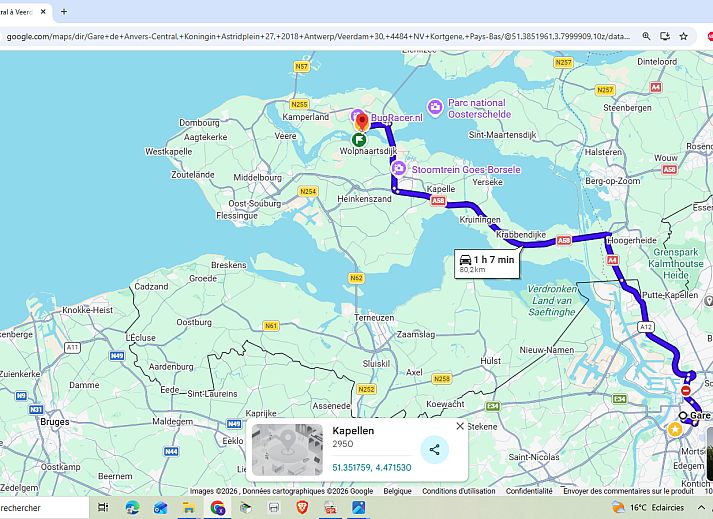This screenshot has width=713, height=519.
Task: Click the coordinates link 51.351759, 4.471530
Action: pyautogui.click(x=371, y=467)
